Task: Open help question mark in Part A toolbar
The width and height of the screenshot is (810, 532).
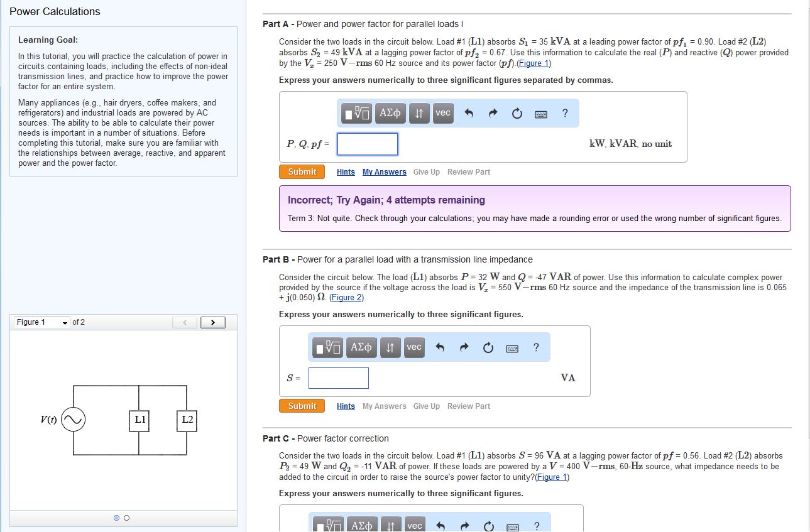Action: (565, 113)
